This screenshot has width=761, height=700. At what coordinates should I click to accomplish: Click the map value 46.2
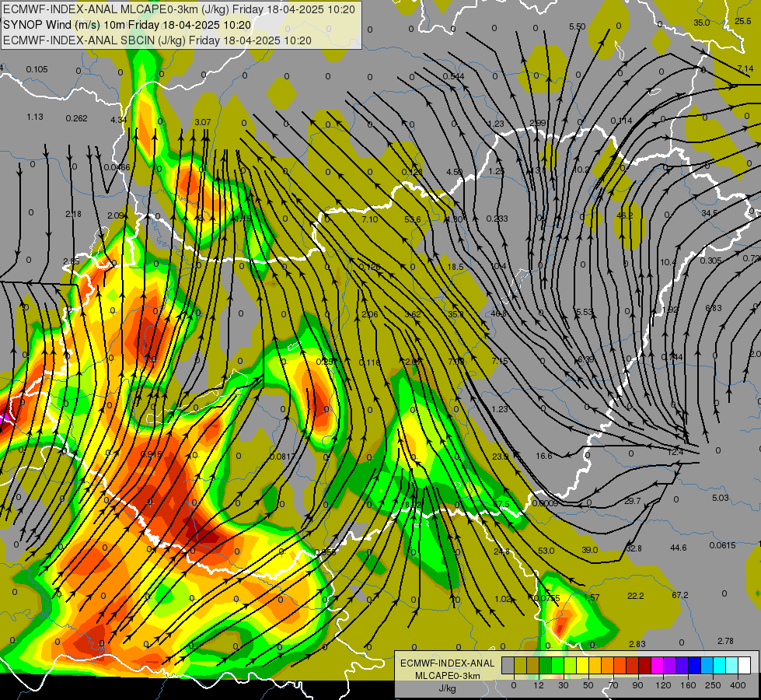[625, 215]
